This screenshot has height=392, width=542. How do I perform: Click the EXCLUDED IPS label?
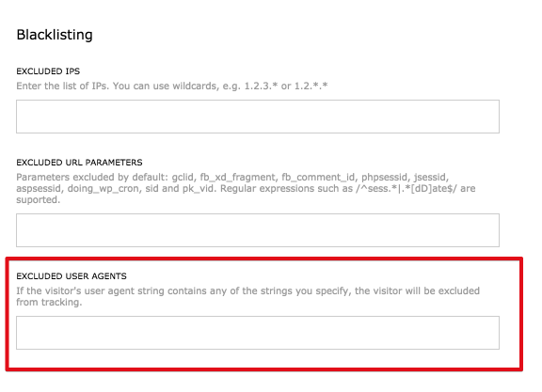pos(48,71)
